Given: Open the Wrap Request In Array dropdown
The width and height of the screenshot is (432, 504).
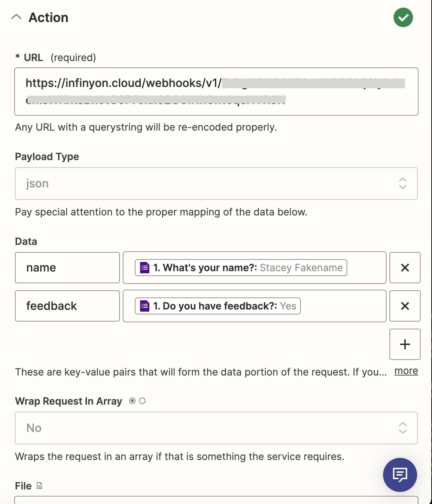Looking at the screenshot, I should pyautogui.click(x=216, y=428).
